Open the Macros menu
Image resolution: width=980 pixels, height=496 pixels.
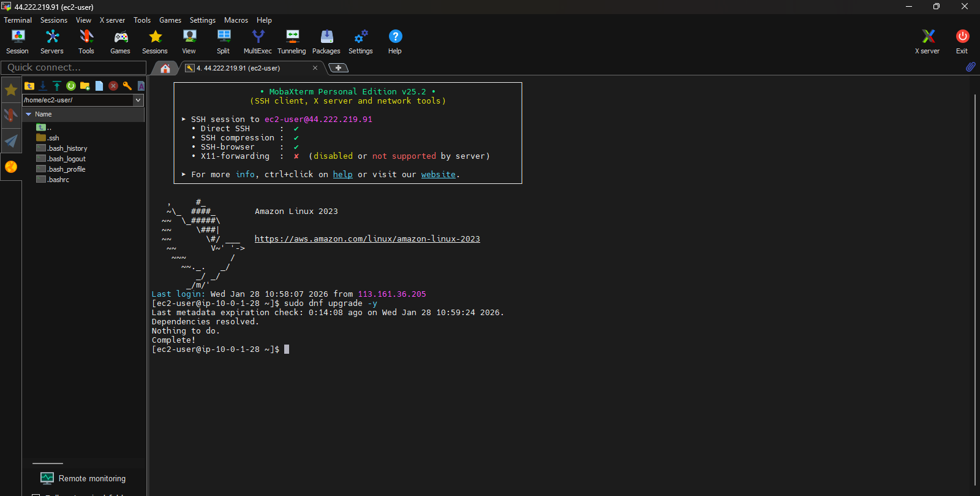coord(236,20)
